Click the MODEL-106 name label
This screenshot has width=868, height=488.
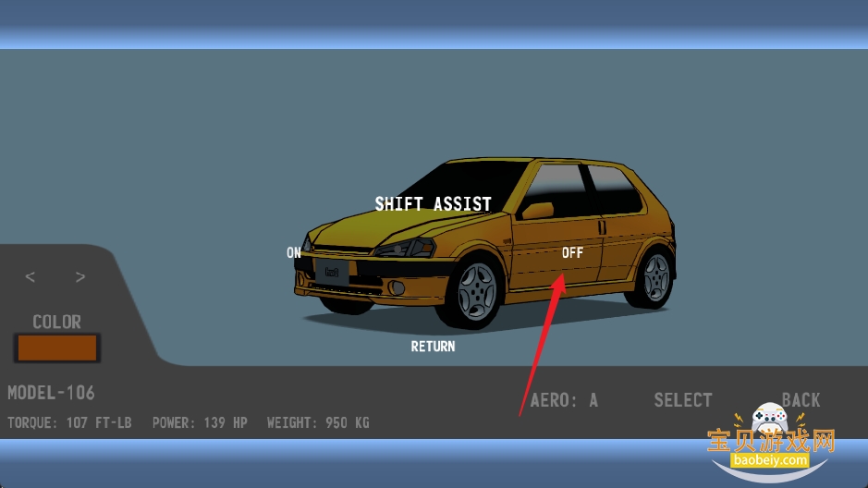click(51, 393)
